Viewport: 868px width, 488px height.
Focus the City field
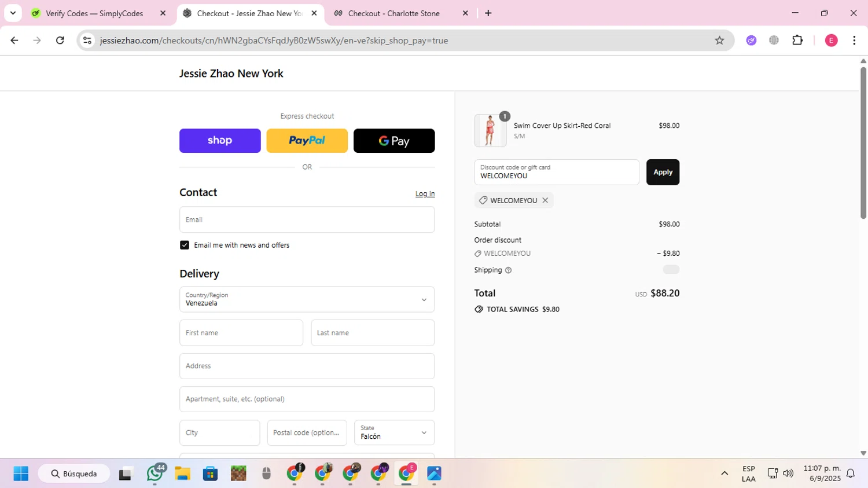(220, 432)
